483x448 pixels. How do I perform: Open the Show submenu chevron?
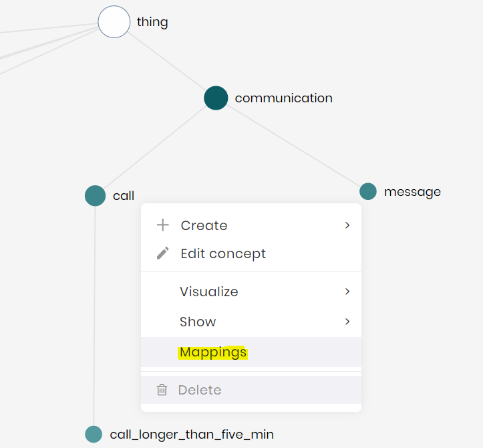tap(347, 322)
